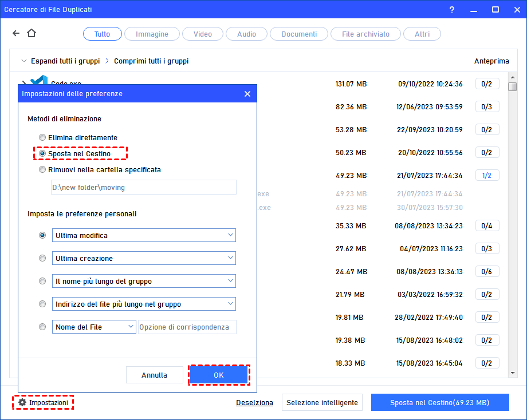Viewport: 527px width, 420px height.
Task: Switch to the Immagine tab
Action: (x=151, y=33)
